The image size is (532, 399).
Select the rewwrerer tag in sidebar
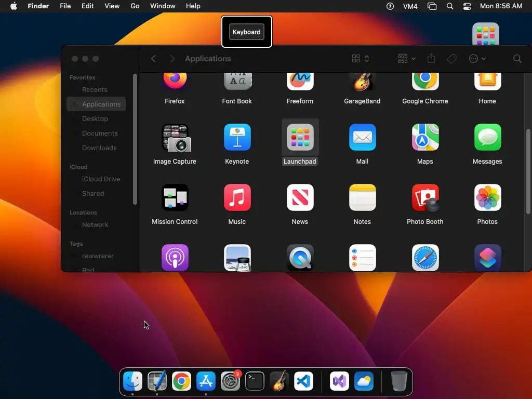point(96,256)
